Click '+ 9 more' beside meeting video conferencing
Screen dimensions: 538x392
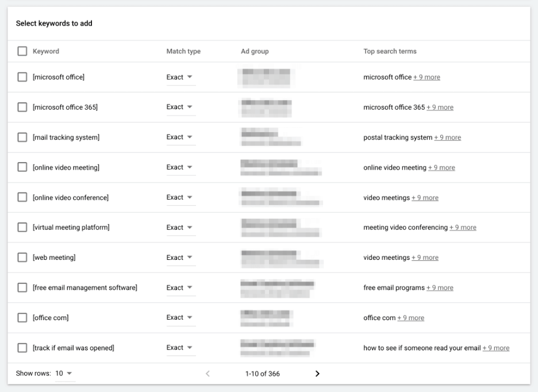[463, 228]
